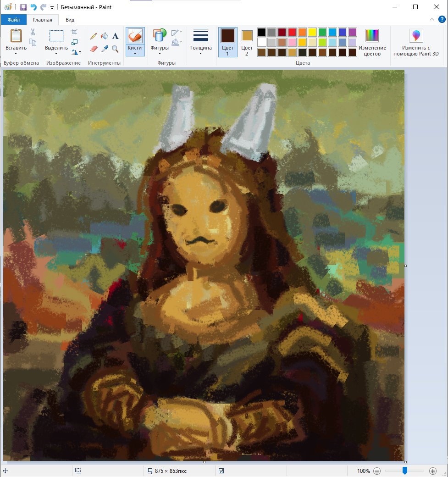Screen dimensions: 448x477
Task: Select the Text tool
Action: point(115,36)
